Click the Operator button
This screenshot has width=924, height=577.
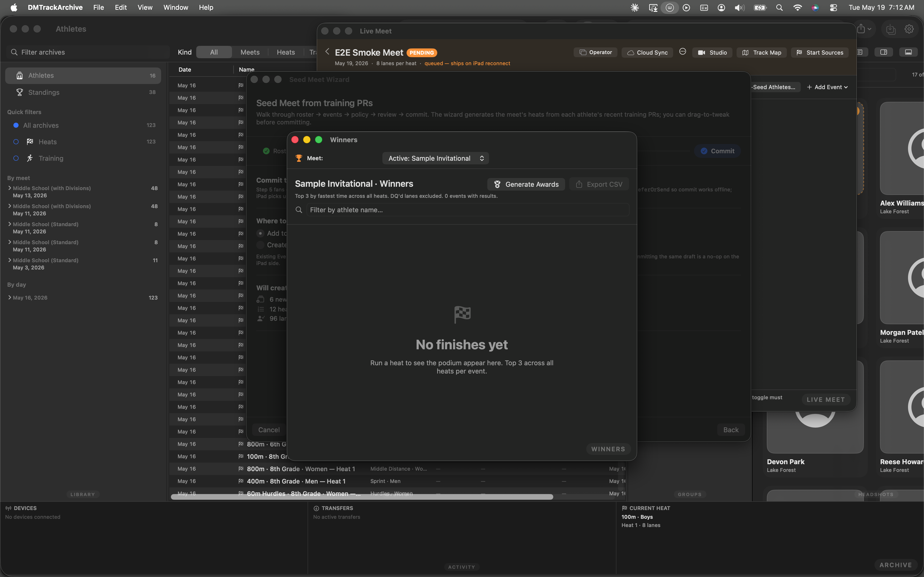tap(595, 52)
